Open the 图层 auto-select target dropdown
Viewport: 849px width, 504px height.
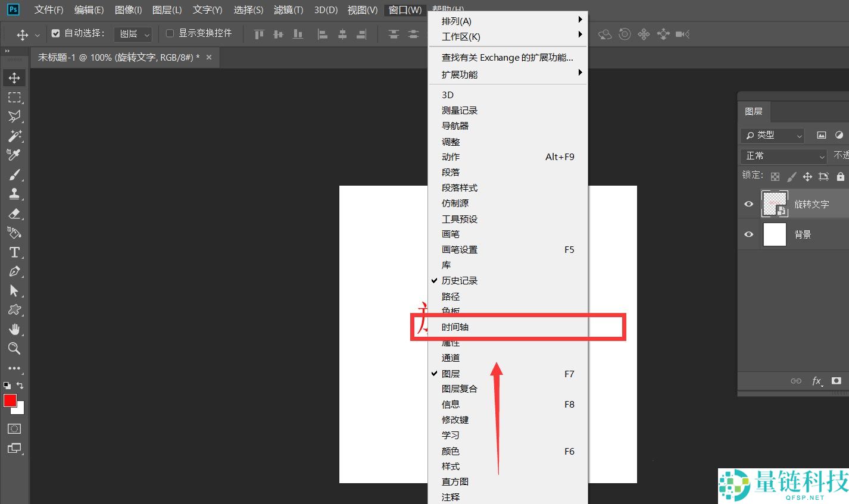click(x=133, y=34)
